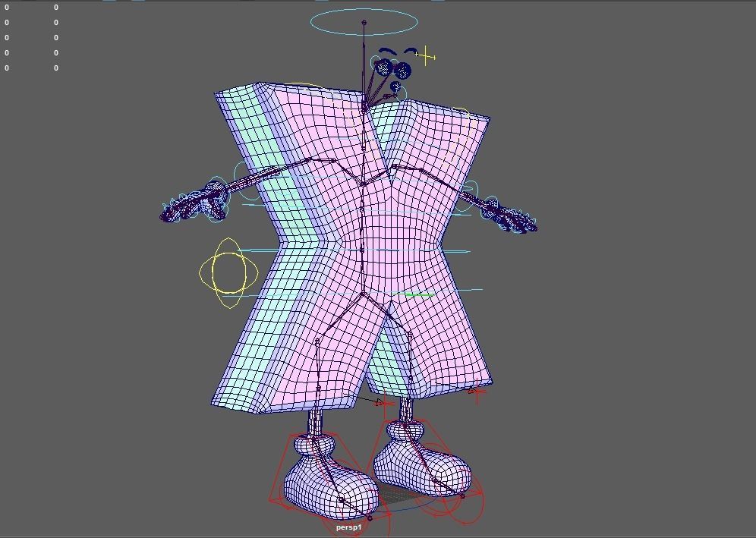756x538 pixels.
Task: Select the screen-left eyebrow curve
Action: [387, 50]
